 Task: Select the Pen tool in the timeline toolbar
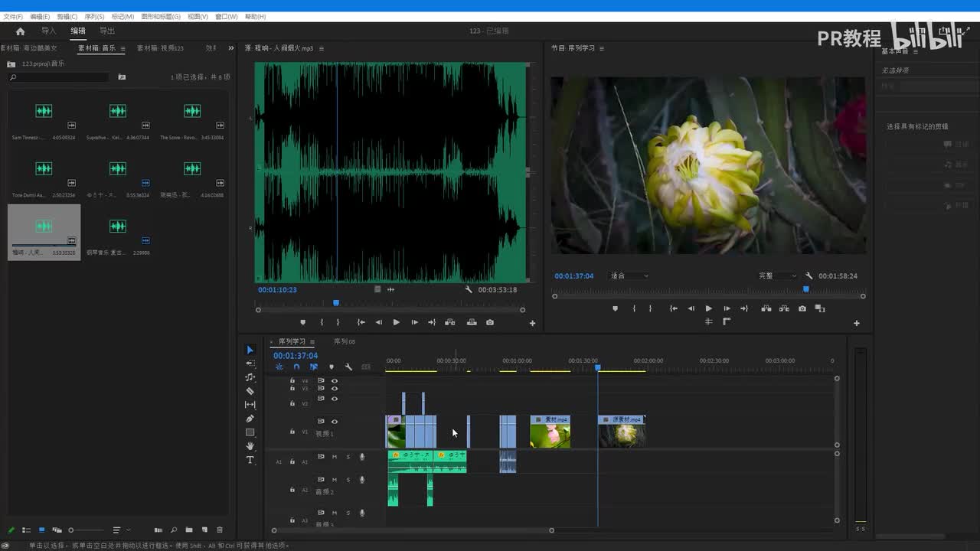tap(250, 419)
